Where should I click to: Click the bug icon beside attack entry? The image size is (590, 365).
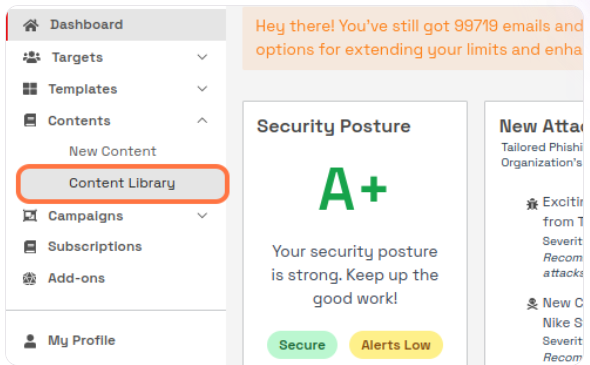(532, 204)
